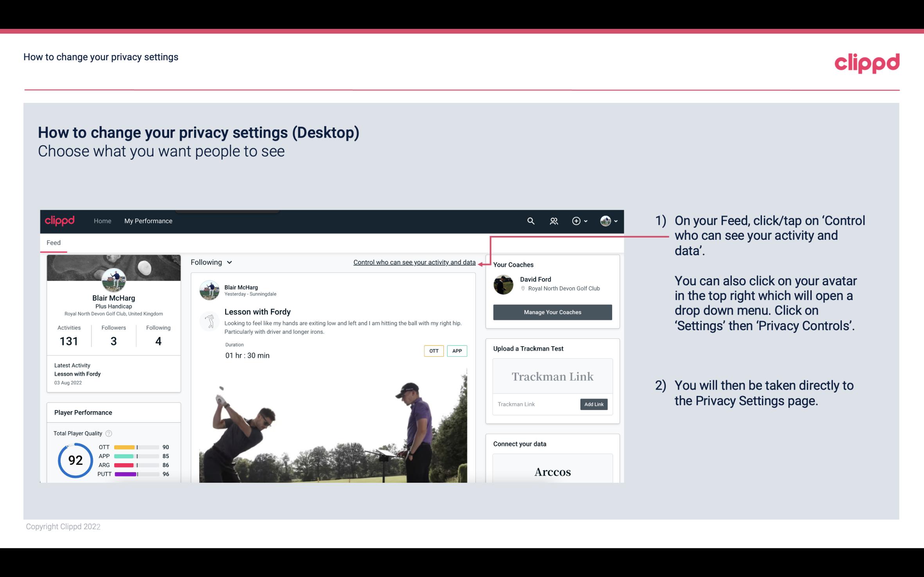
Task: Click the Trackman Link input field
Action: tap(535, 404)
